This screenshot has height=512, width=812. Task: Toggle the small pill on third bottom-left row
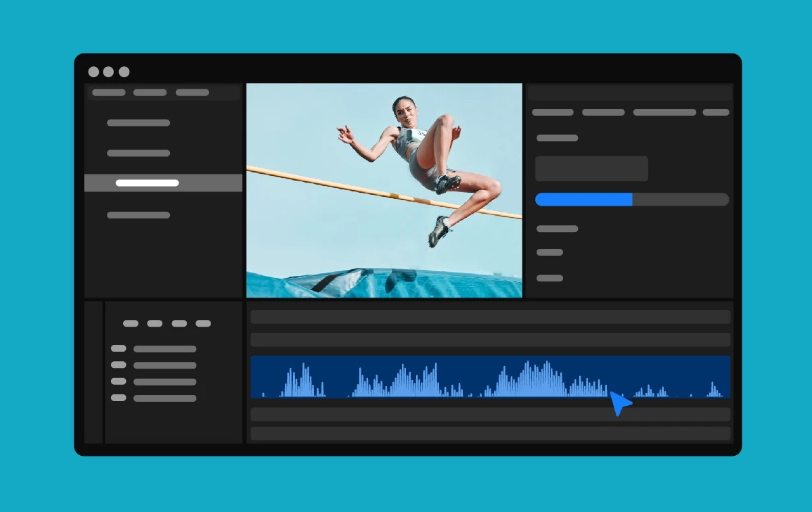coord(118,381)
